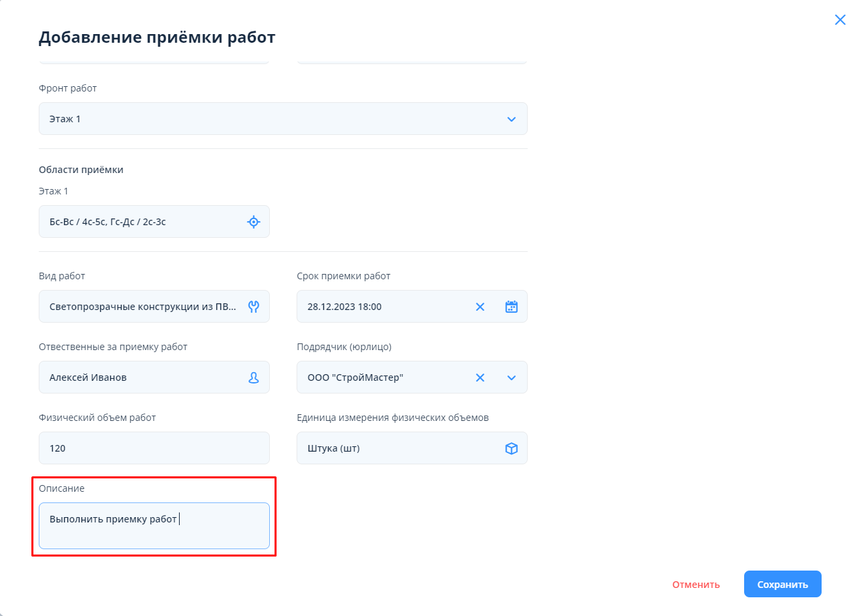Image resolution: width=849 pixels, height=616 pixels.
Task: Click the person icon for responsible user
Action: coord(253,377)
